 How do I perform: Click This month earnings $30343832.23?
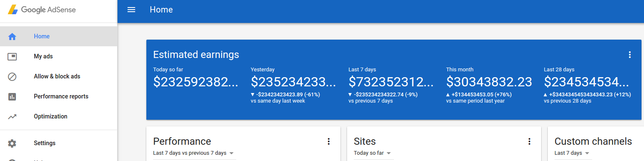click(x=489, y=82)
